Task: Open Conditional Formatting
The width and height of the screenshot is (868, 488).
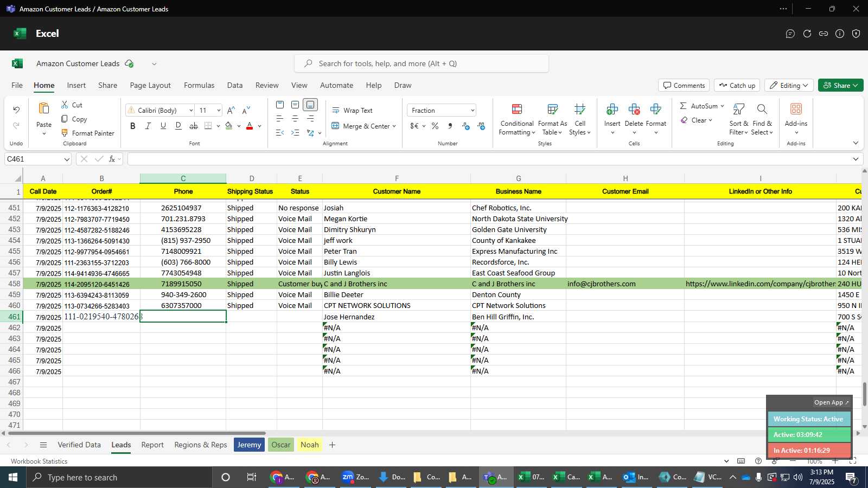Action: point(517,119)
